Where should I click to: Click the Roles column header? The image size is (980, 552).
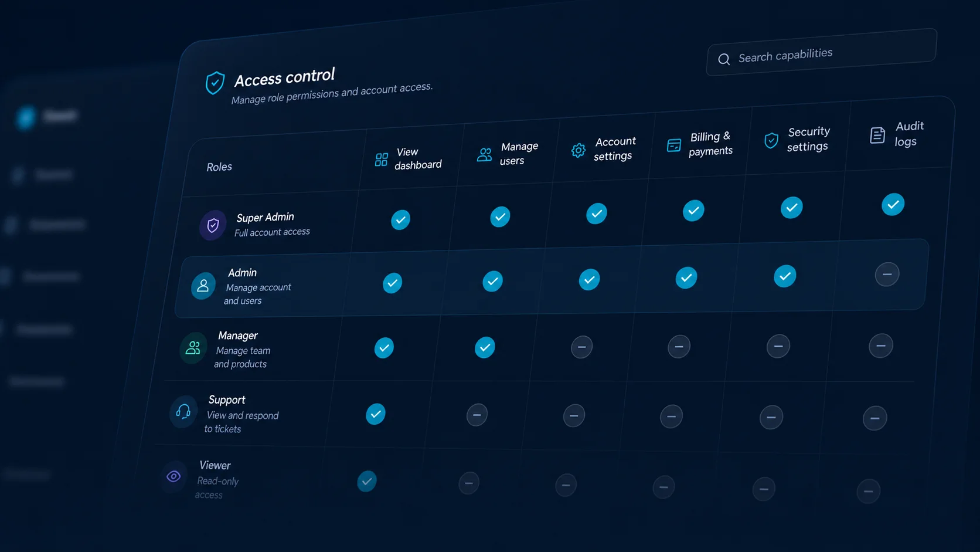pos(219,167)
